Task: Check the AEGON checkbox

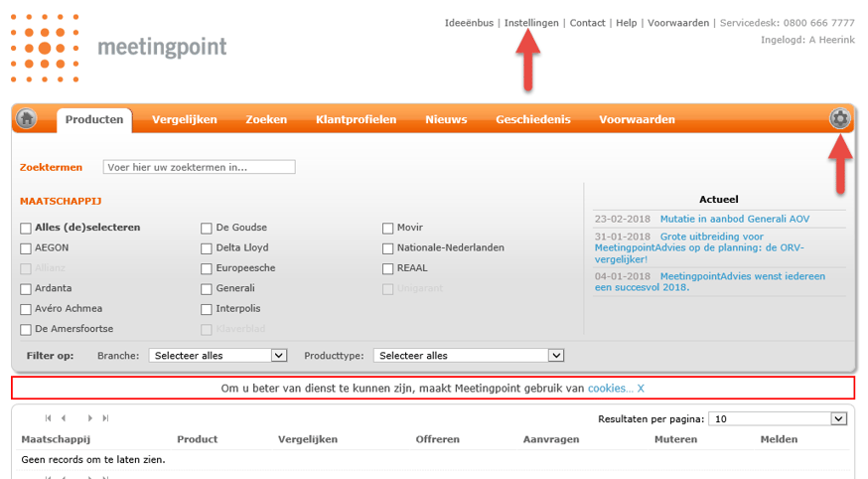Action: click(x=26, y=248)
